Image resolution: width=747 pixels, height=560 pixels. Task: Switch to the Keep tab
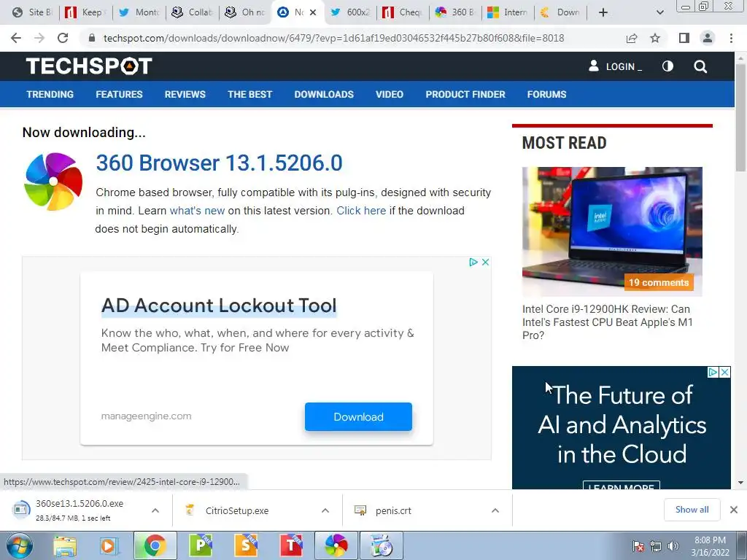click(x=86, y=12)
